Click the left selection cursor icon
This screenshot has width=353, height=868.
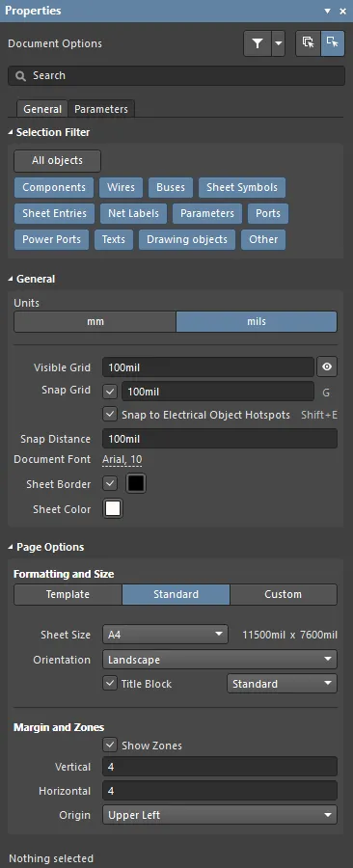pyautogui.click(x=309, y=43)
